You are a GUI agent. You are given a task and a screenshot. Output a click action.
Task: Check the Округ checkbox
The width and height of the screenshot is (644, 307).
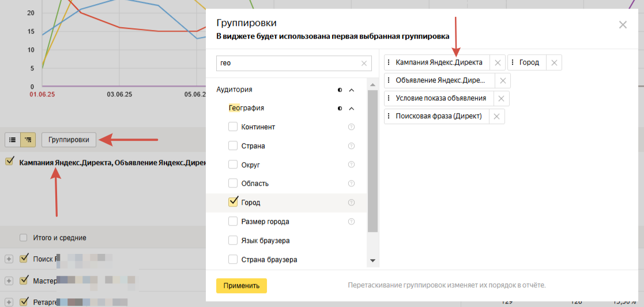(x=233, y=164)
